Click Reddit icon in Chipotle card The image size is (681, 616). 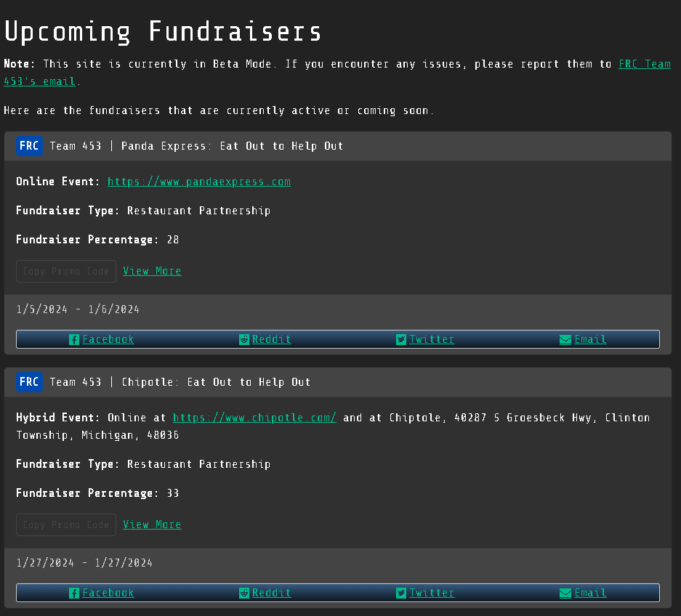pyautogui.click(x=244, y=593)
